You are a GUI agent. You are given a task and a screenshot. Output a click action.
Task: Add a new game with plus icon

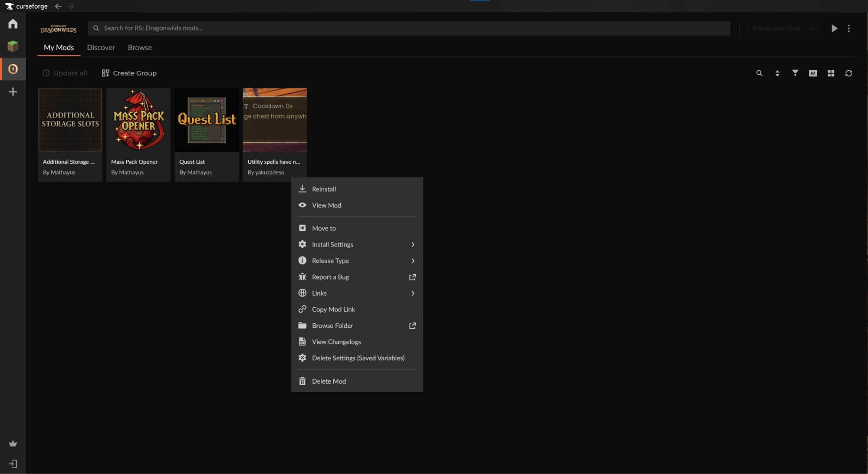[x=13, y=92]
